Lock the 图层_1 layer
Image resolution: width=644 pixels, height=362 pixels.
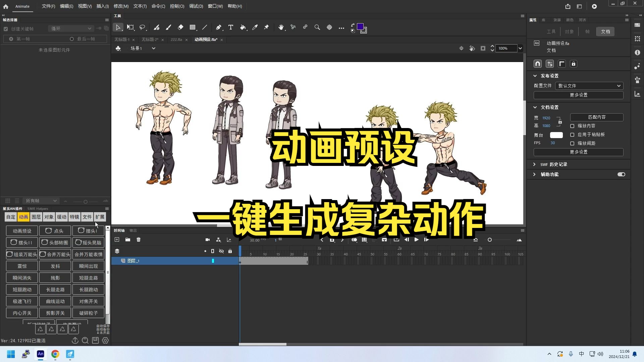(x=230, y=260)
